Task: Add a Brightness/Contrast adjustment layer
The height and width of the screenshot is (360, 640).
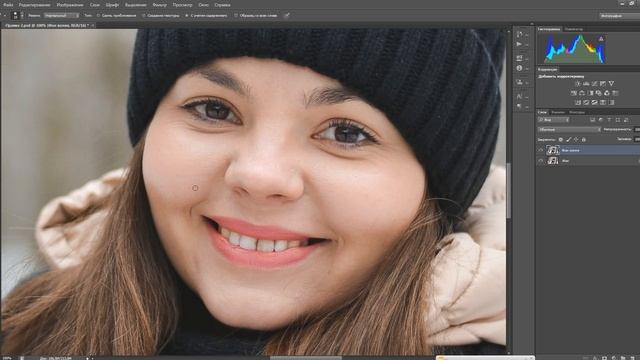Action: (x=578, y=84)
